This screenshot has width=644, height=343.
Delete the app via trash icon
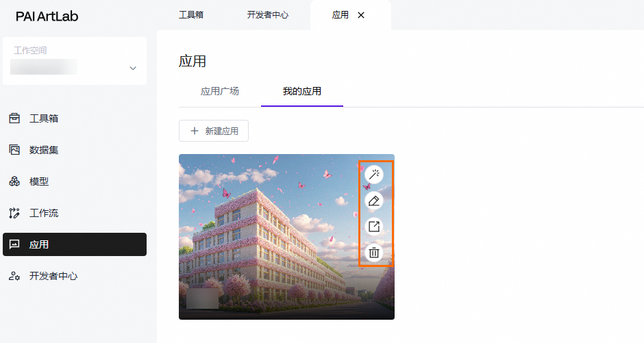coord(374,253)
